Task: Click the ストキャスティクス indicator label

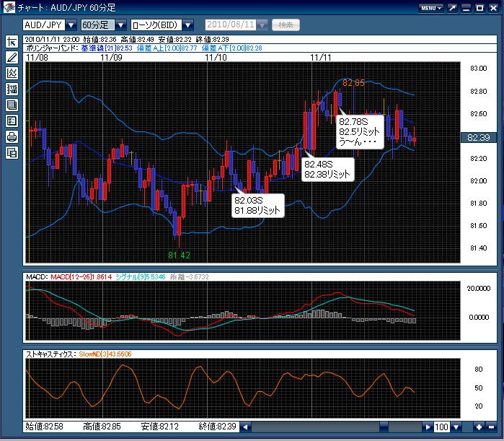Action: pos(50,354)
